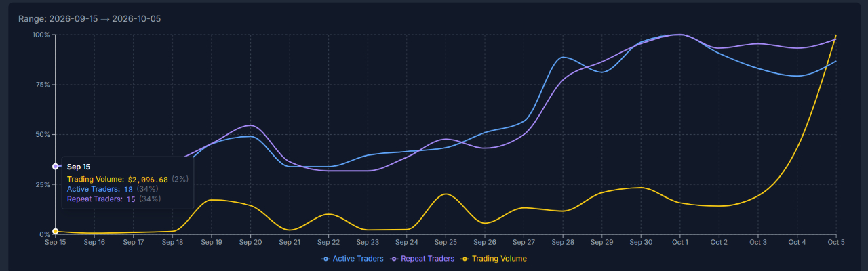Click the 50% y-axis label
This screenshot has width=868, height=271.
43,134
